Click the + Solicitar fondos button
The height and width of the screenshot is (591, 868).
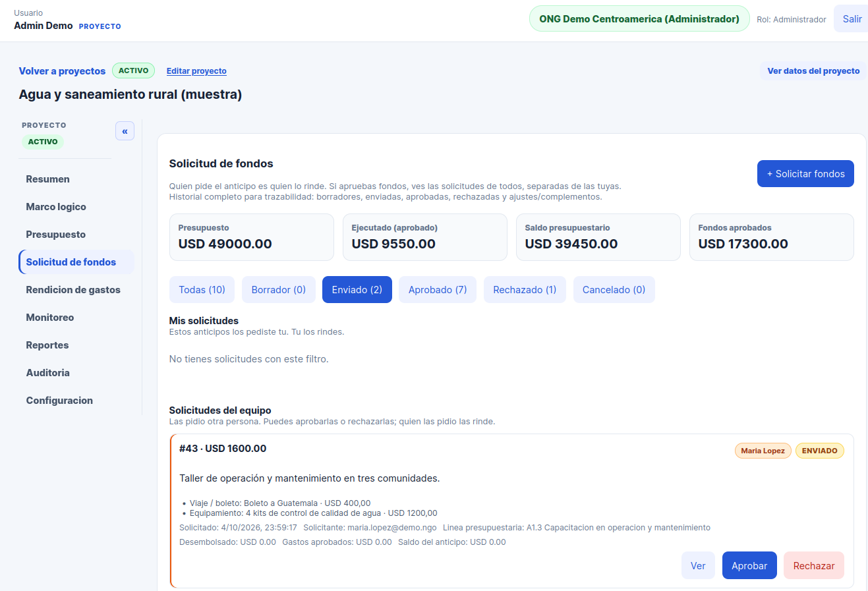tap(805, 174)
